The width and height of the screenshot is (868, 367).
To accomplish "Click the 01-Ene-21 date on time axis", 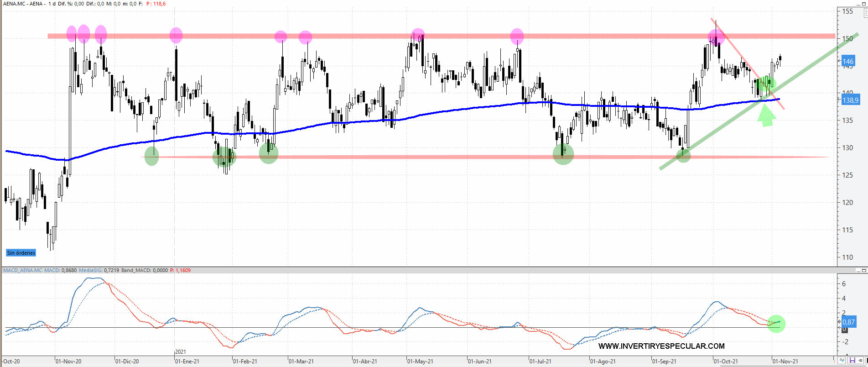I will coord(187,361).
